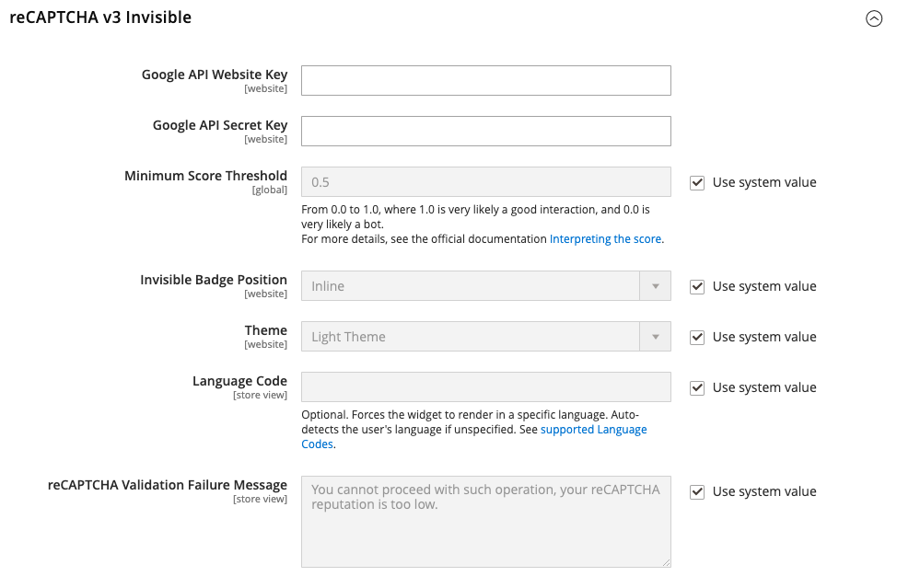Click the Invisible Badge Position dropdown arrow
Viewport: 897px width, 588px height.
tap(656, 286)
